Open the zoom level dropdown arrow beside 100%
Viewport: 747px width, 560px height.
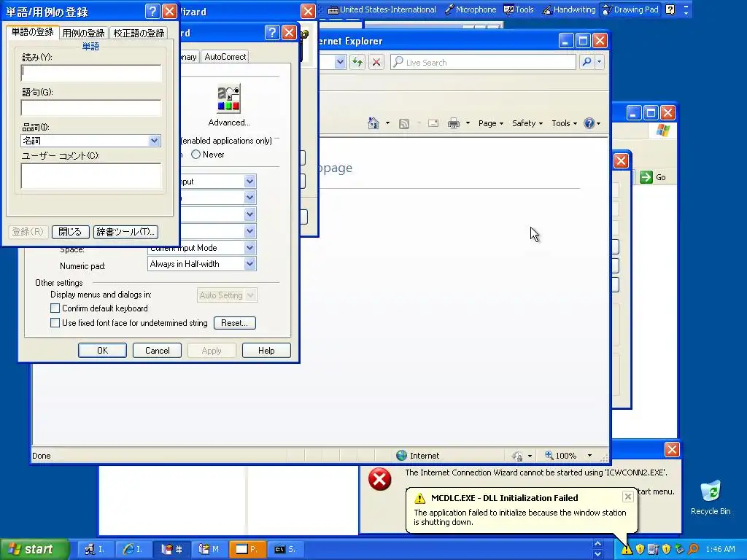[589, 456]
